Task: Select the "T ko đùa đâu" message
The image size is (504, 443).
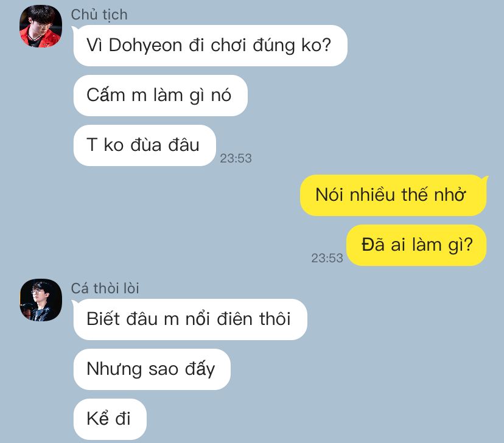Action: (x=144, y=145)
